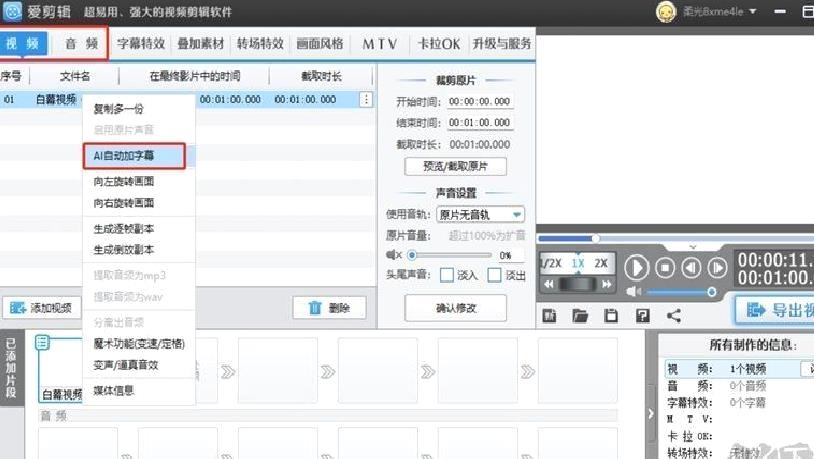Switch to the 音频 tab
814x459 pixels.
[x=81, y=44]
